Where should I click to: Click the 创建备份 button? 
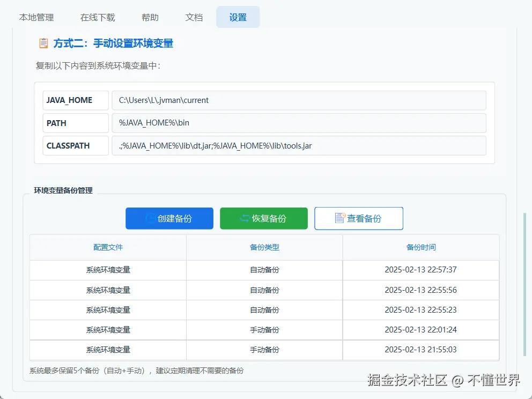[169, 218]
